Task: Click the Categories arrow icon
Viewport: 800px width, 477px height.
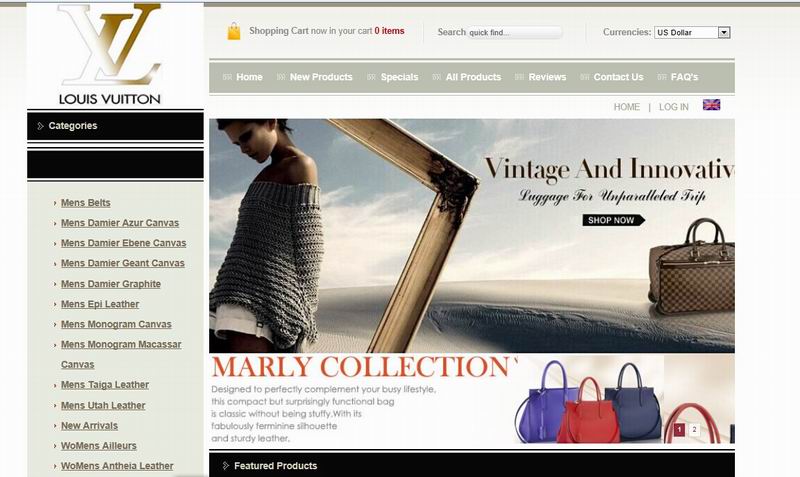Action: point(40,126)
